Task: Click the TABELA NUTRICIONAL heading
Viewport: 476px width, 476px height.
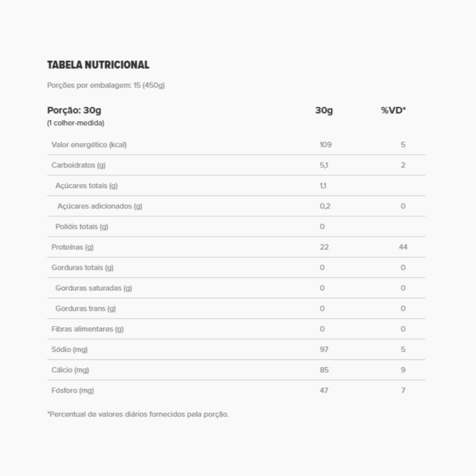Action: click(x=98, y=65)
